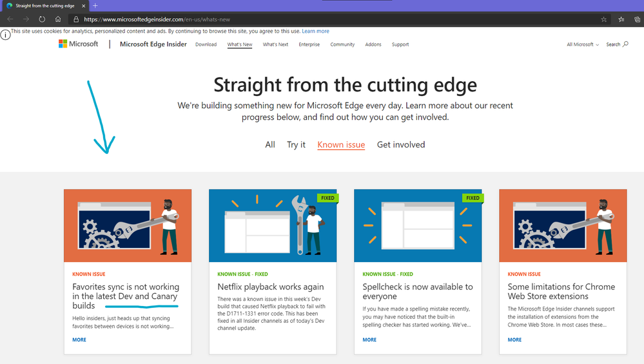Screen dimensions: 644x364
Task: Expand the All Microsoft dropdown
Action: 583,44
